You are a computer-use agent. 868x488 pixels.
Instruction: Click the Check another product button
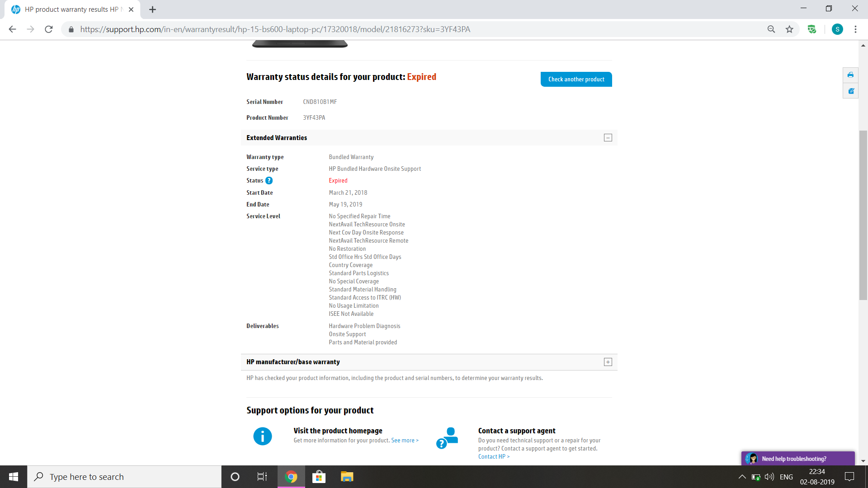pos(576,79)
